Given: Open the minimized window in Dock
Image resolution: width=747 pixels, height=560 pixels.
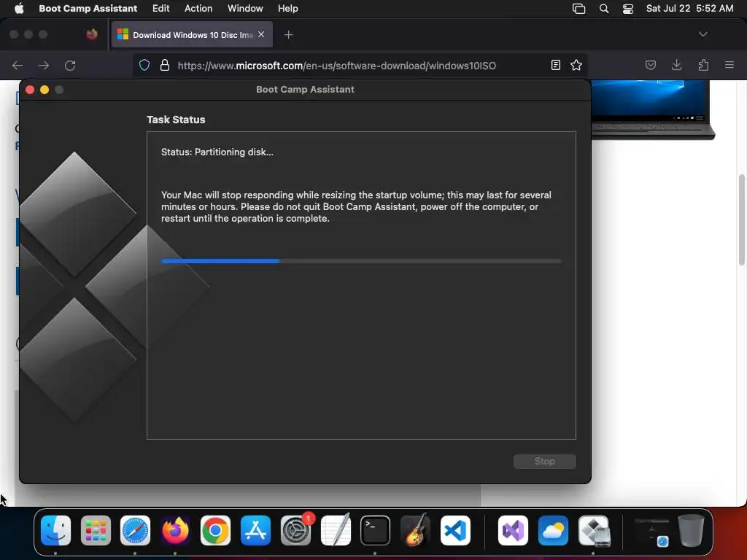Looking at the screenshot, I should pos(651,531).
